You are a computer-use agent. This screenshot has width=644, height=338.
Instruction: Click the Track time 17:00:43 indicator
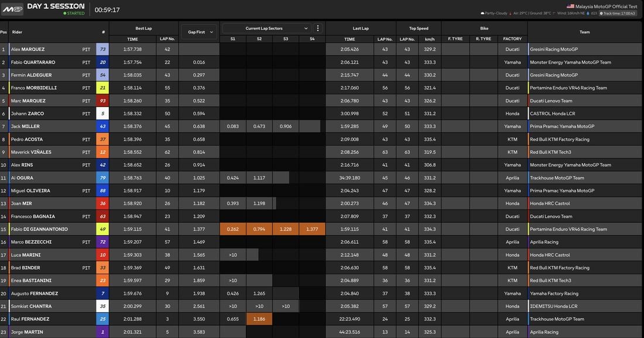[617, 13]
